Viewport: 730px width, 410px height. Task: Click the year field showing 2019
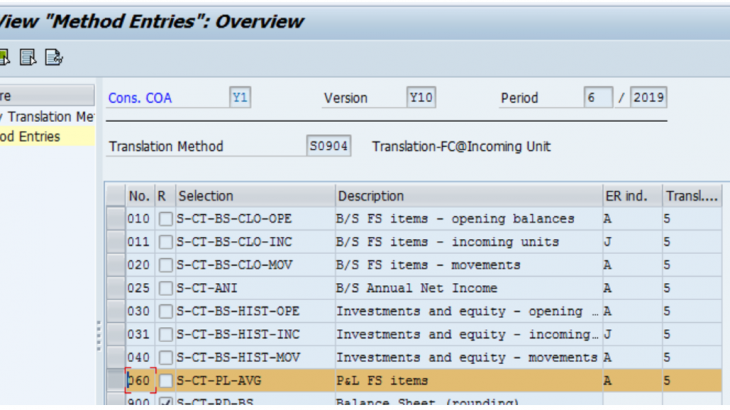coord(648,98)
